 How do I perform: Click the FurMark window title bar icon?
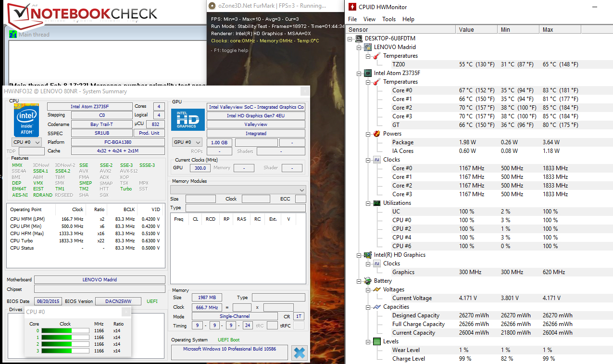coord(213,6)
